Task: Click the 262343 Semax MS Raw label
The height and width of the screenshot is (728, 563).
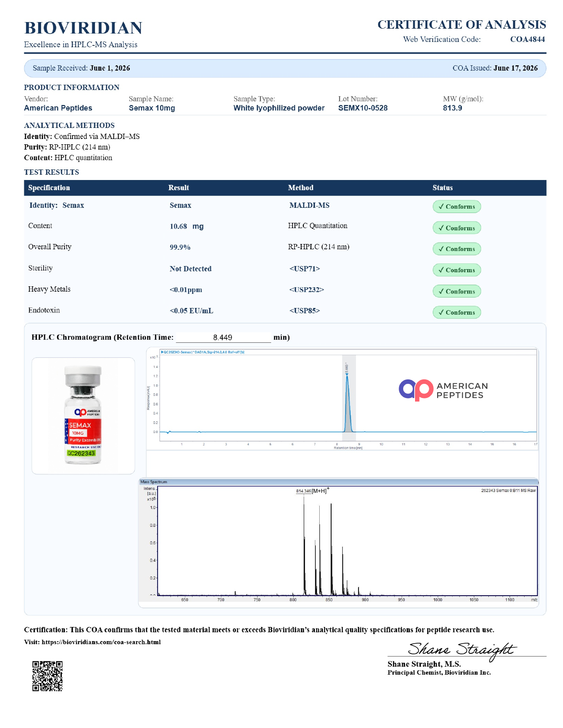Action: [508, 491]
